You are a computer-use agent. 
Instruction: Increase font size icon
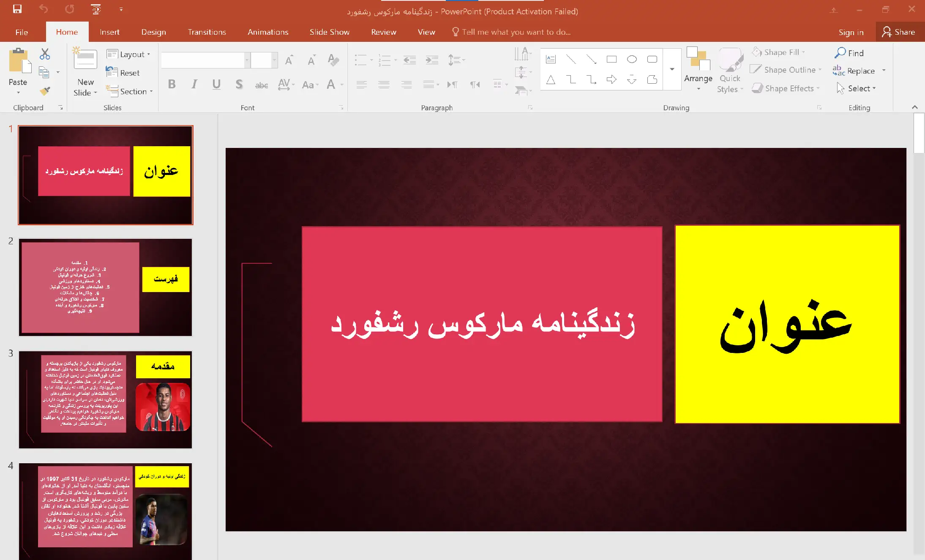click(x=289, y=60)
